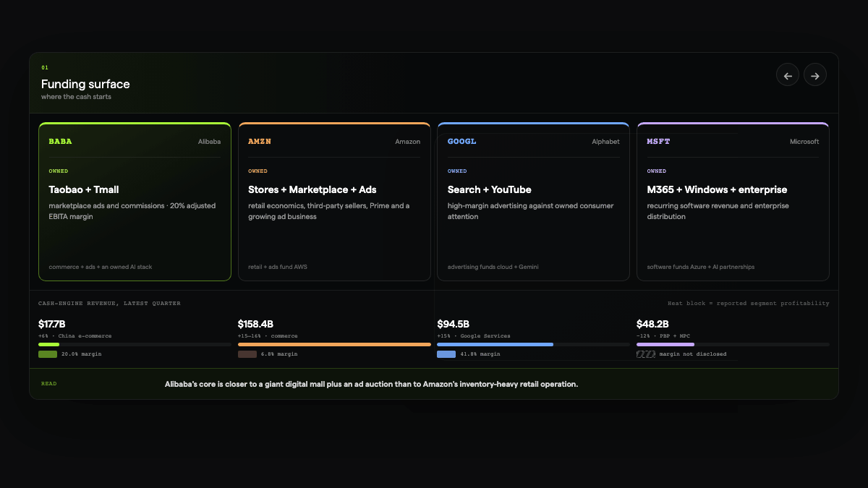Click the AMZN ticker label
This screenshot has height=488, width=868.
click(x=260, y=142)
